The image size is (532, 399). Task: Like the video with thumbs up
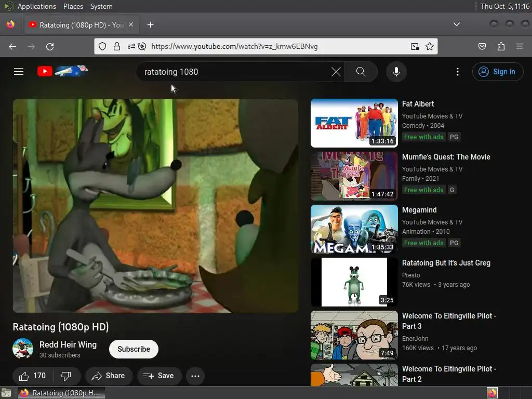point(32,376)
